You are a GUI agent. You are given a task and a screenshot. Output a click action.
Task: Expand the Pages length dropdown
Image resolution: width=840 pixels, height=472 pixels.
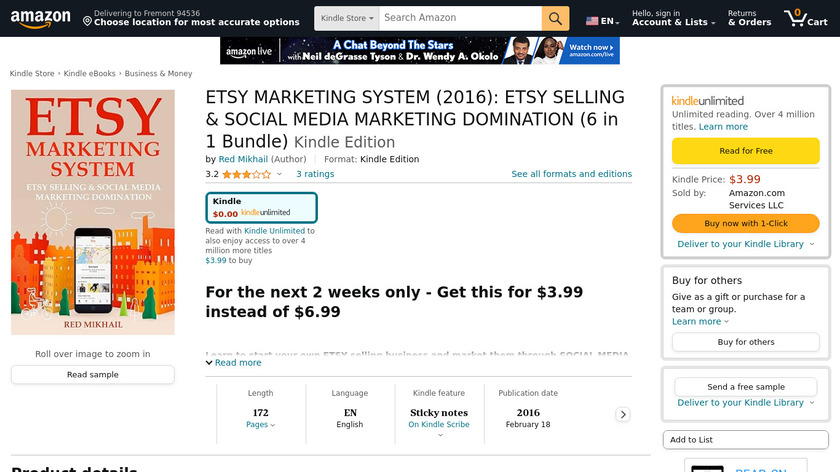click(260, 425)
